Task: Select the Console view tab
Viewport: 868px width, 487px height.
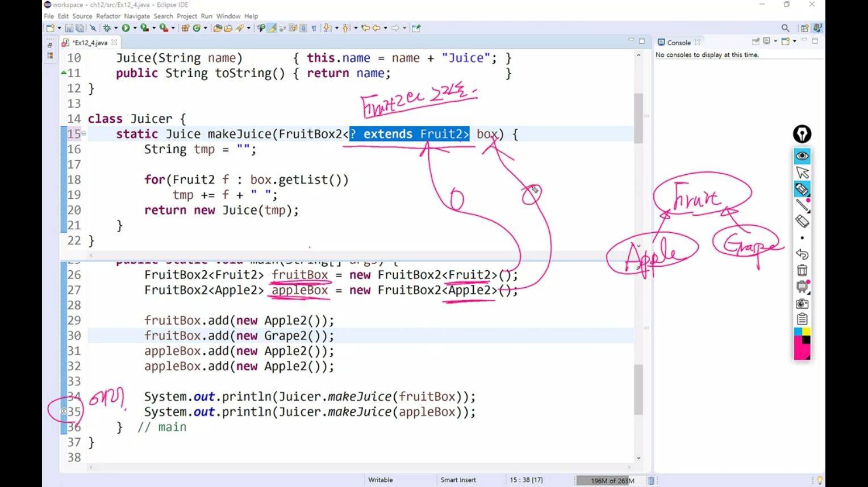Action: 678,43
